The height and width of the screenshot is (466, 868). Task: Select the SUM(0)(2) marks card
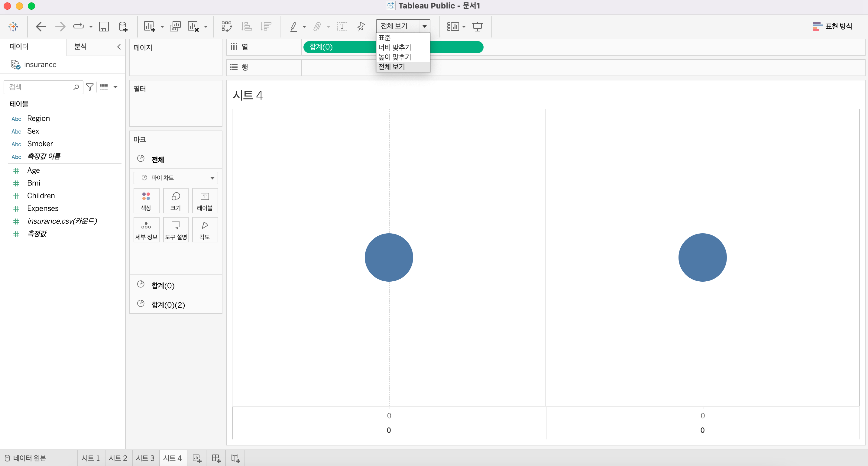(x=168, y=305)
